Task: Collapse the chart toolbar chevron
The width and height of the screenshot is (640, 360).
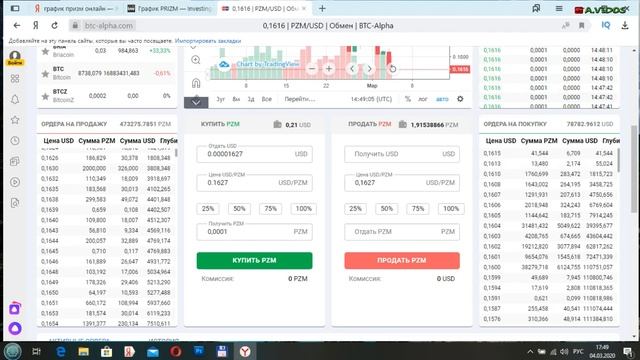Action: coord(196,102)
